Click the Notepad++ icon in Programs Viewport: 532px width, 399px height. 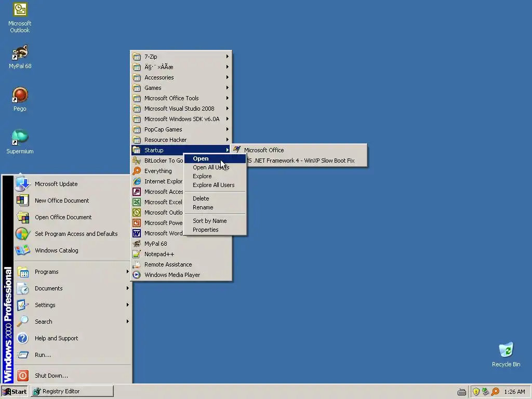tap(137, 254)
